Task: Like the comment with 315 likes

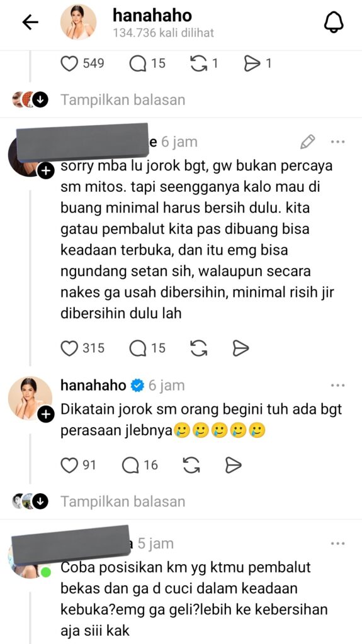Action: pyautogui.click(x=69, y=348)
